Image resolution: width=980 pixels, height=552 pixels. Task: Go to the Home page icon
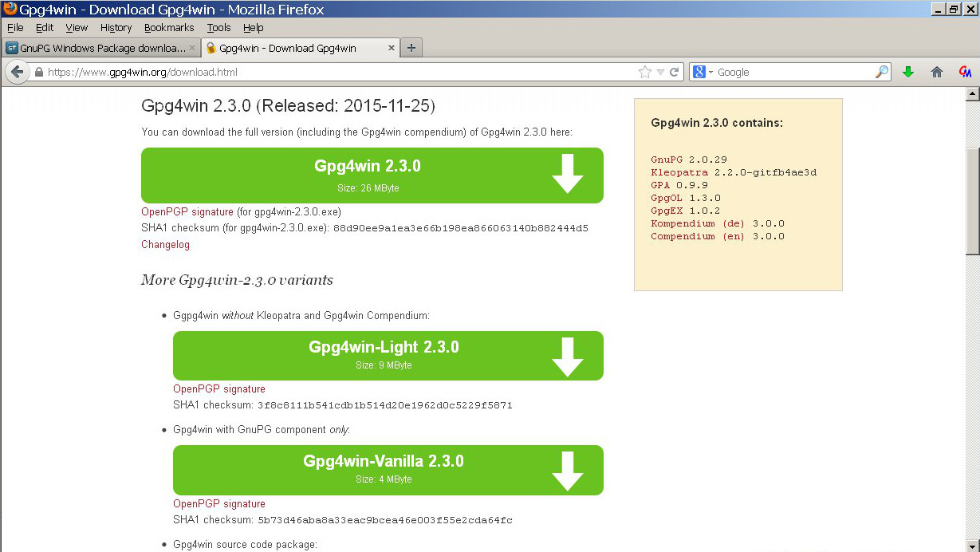pos(937,72)
